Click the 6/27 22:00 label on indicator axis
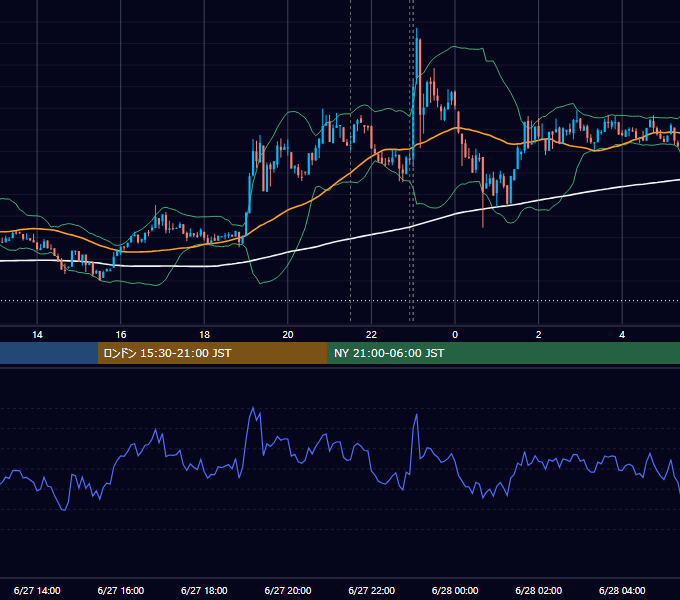Screen dimensions: 680x600 tap(372, 590)
